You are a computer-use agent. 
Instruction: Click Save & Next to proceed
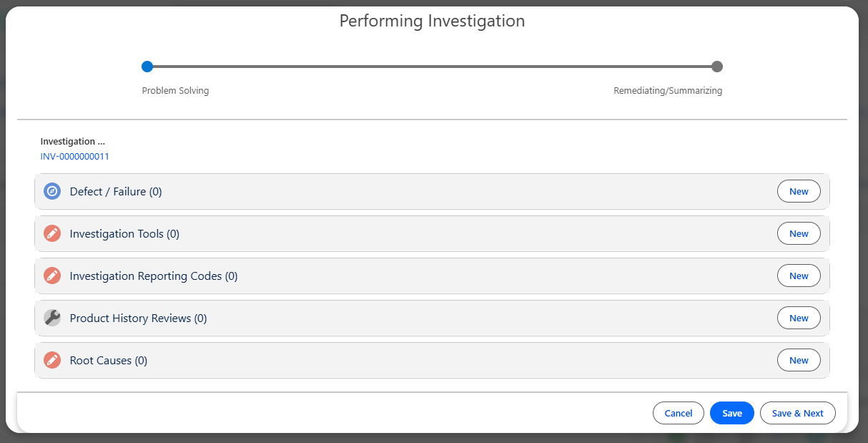(x=797, y=413)
